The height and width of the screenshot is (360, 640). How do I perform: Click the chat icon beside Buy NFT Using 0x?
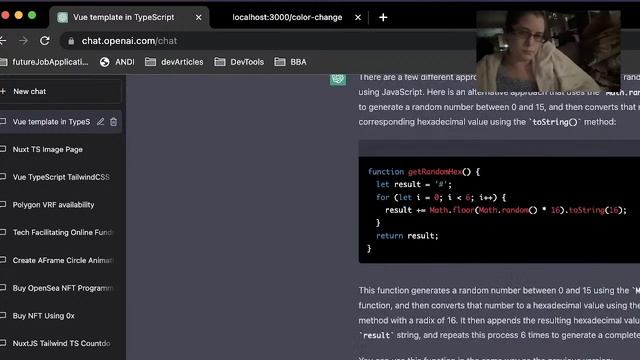[x=3, y=316]
